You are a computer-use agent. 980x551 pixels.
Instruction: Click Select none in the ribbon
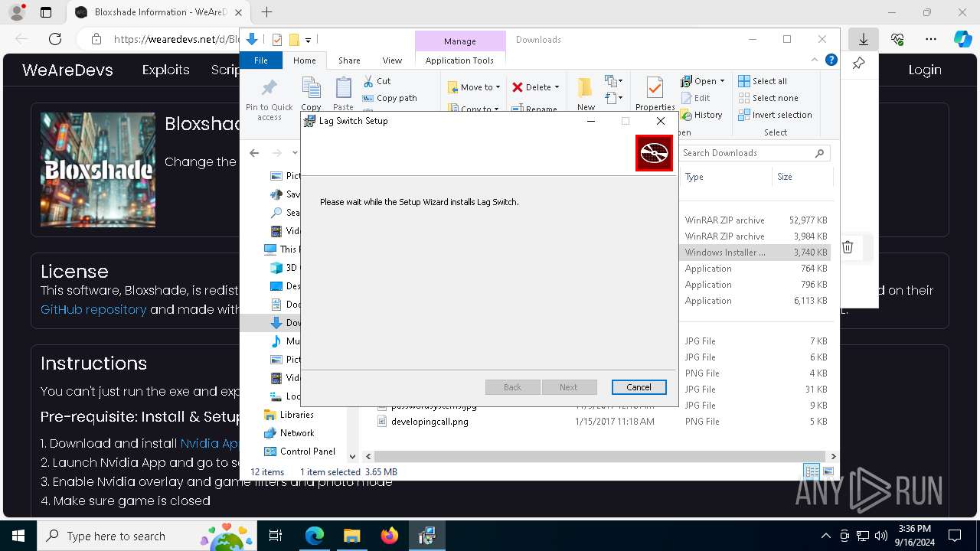(x=768, y=98)
